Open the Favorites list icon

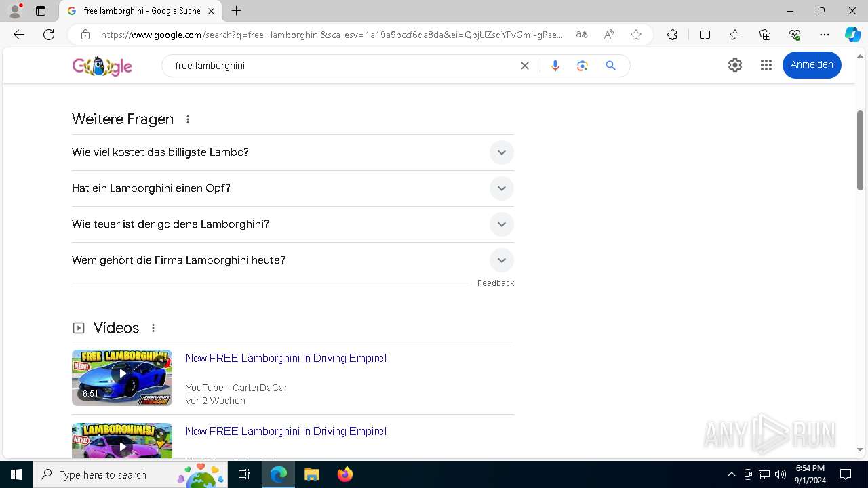(x=735, y=35)
